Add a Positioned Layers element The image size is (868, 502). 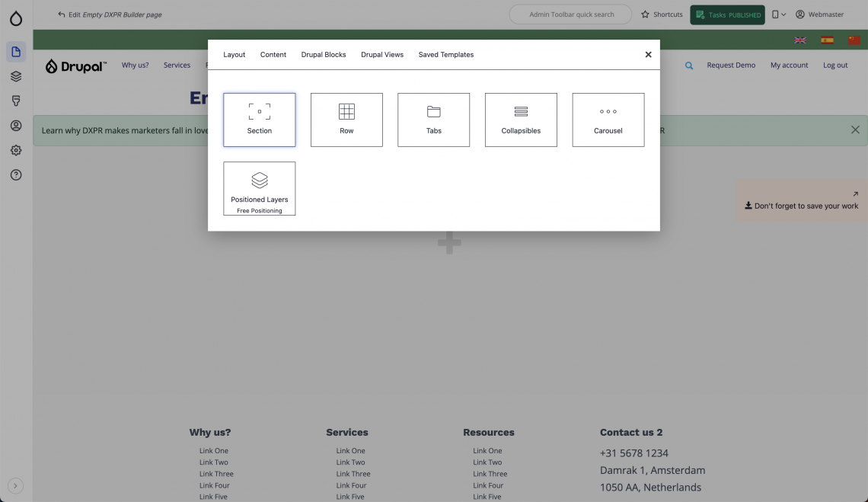pyautogui.click(x=259, y=188)
